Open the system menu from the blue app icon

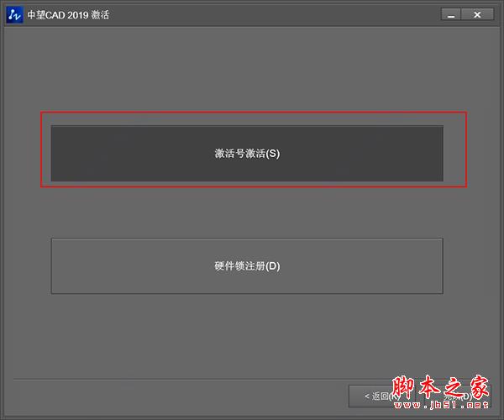[14, 15]
